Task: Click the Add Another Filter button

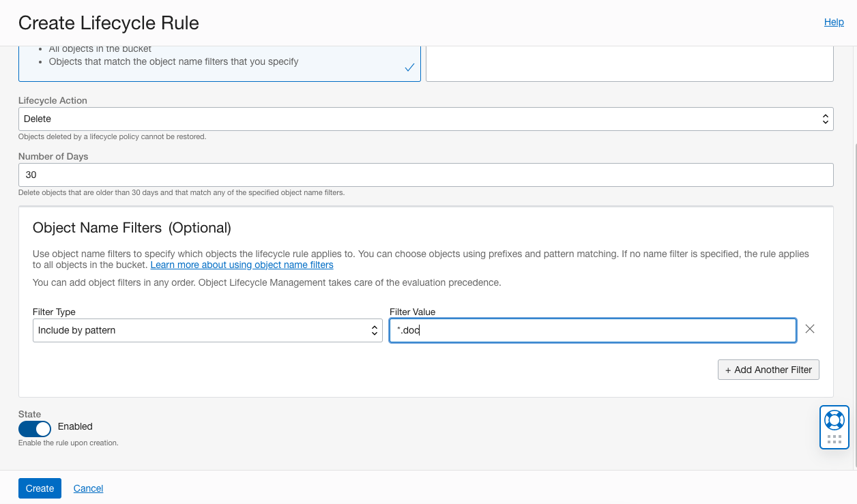Action: [768, 370]
